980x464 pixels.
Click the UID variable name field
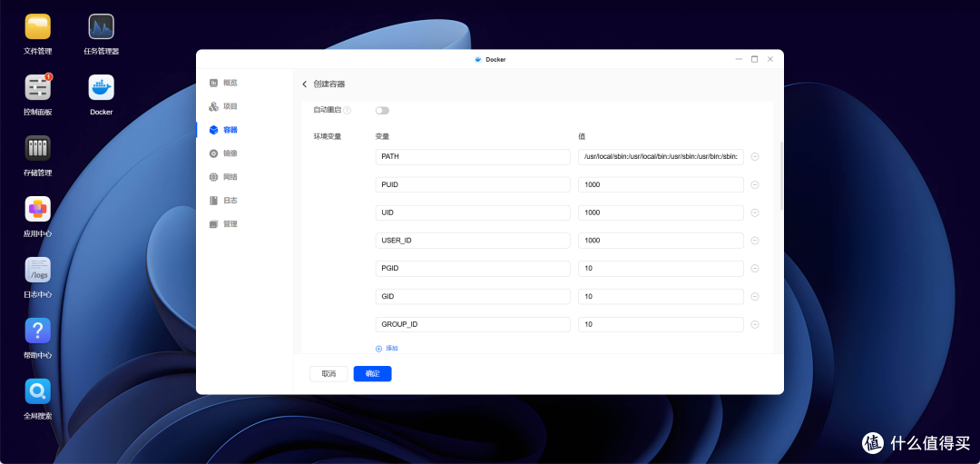[473, 212]
